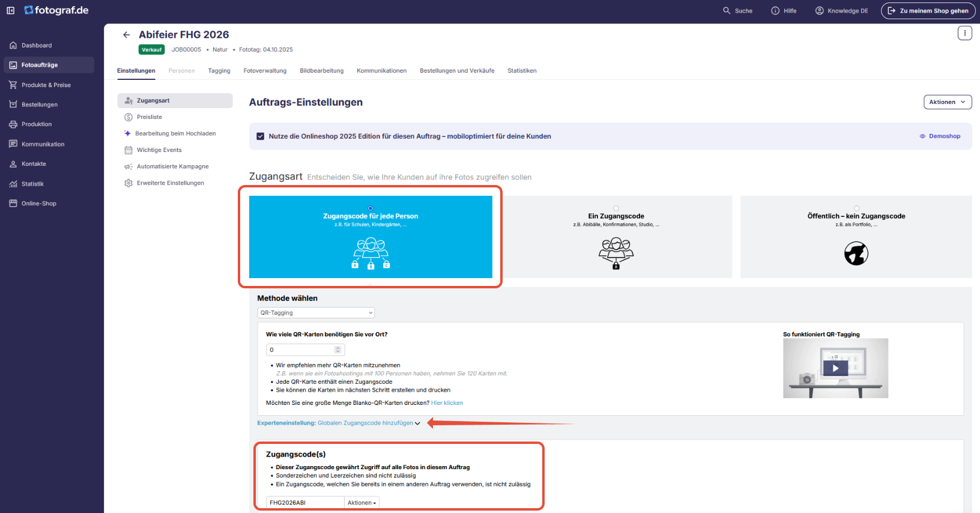Viewport: 980px width, 513px height.
Task: Toggle the Onlineshop 2025 Edition checkbox
Action: [261, 136]
